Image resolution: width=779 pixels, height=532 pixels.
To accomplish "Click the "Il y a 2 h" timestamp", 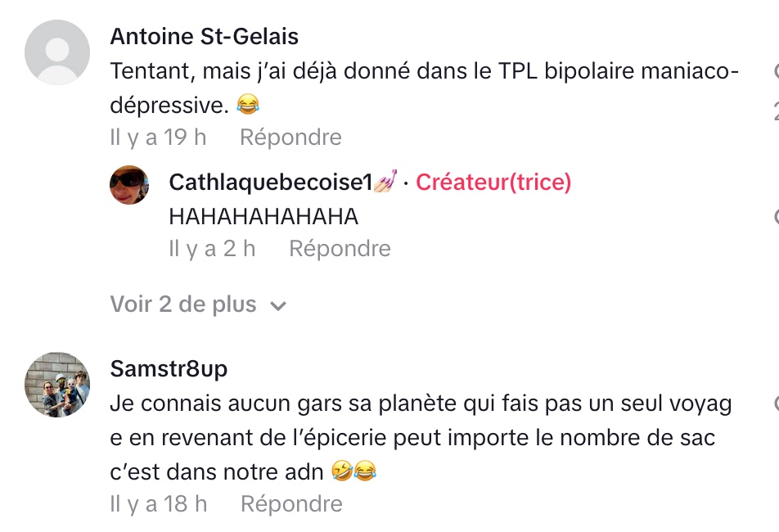I will coord(212,249).
